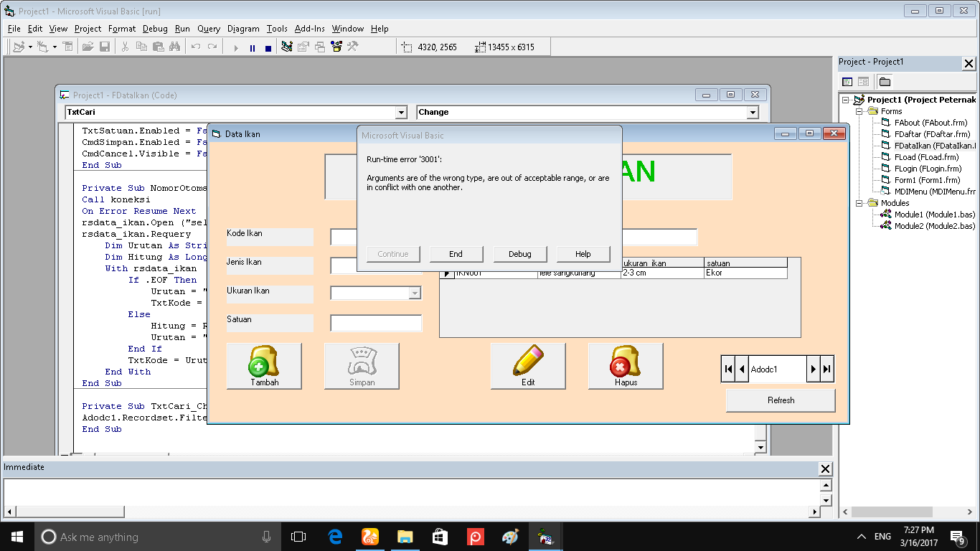Collapse the Project1 root tree node

click(846, 100)
